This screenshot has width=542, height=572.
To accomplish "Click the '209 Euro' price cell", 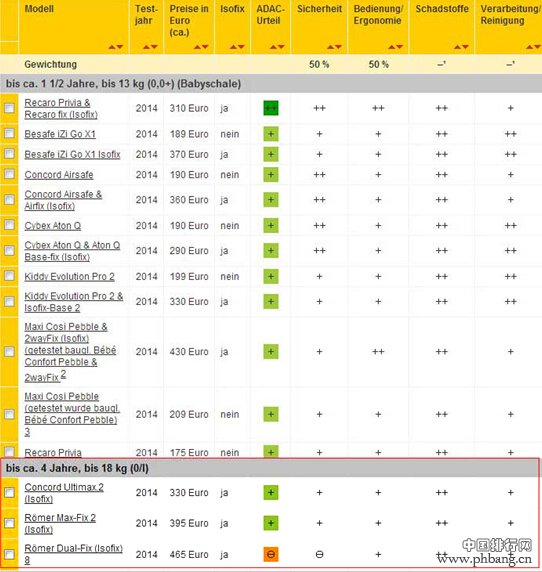I will (x=189, y=414).
